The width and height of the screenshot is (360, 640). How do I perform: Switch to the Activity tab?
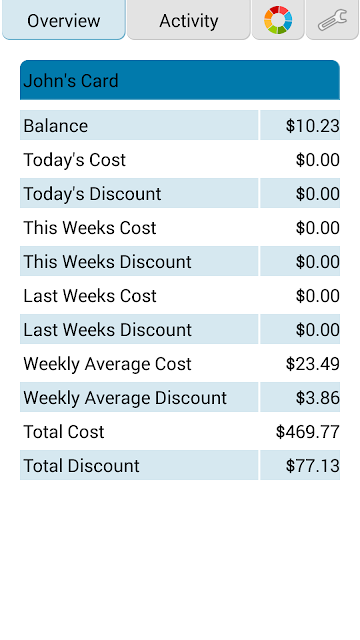[x=189, y=20]
